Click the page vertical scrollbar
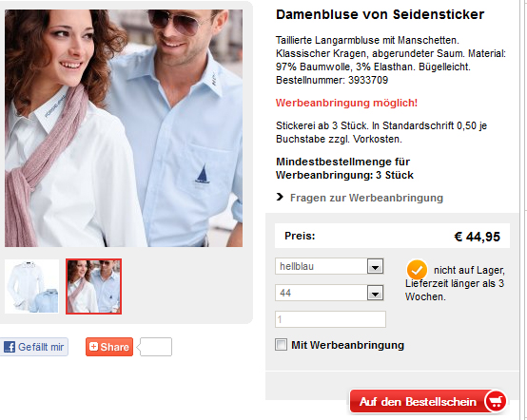527x420 pixels. pos(523,210)
